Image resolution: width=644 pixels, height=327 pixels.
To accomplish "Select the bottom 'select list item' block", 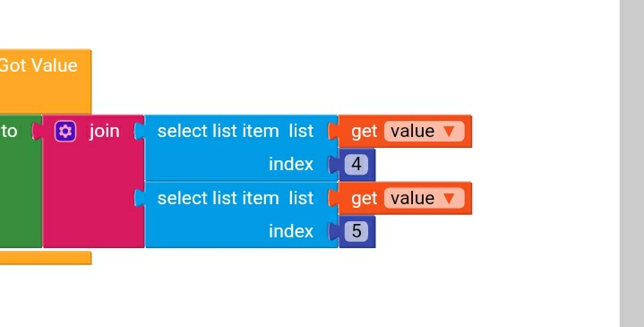I will pos(242,215).
